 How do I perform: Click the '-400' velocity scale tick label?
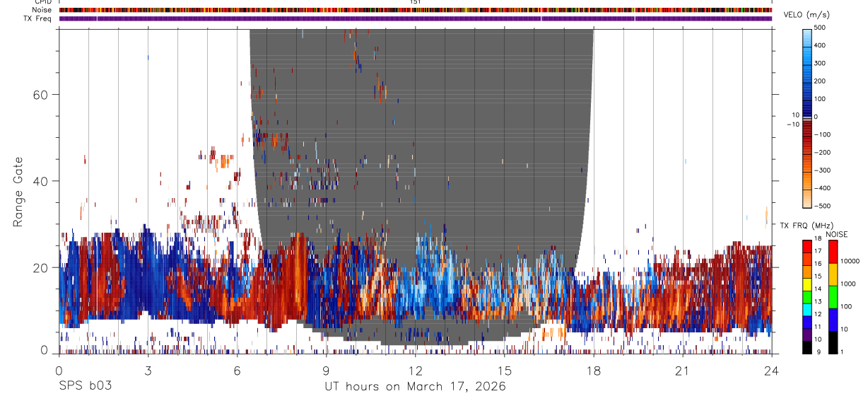click(x=823, y=188)
